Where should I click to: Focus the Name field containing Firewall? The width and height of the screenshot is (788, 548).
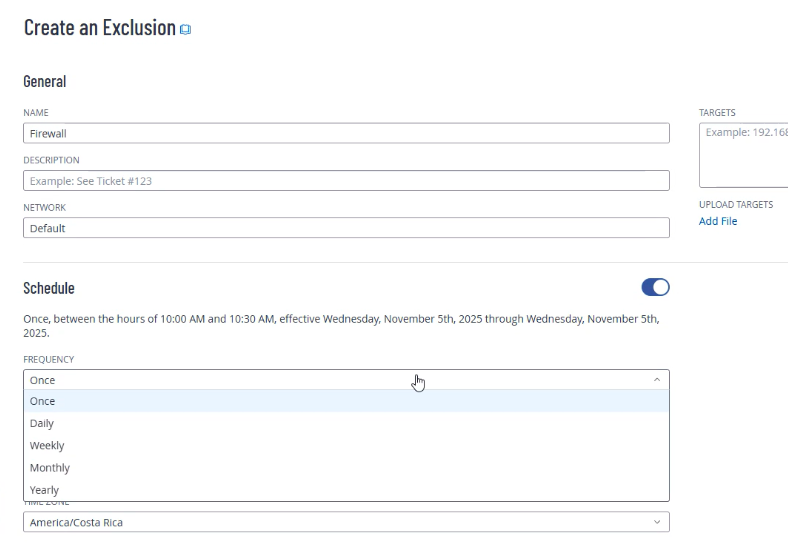(x=345, y=133)
